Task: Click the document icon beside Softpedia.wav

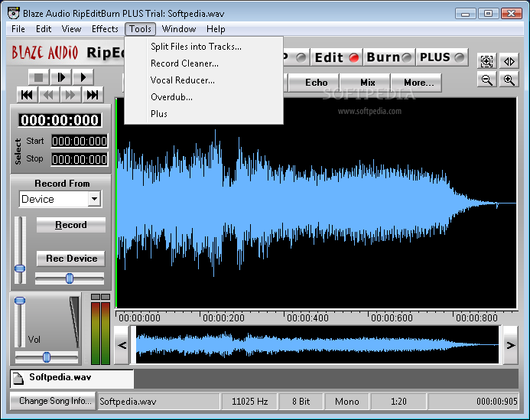Action: click(x=18, y=378)
